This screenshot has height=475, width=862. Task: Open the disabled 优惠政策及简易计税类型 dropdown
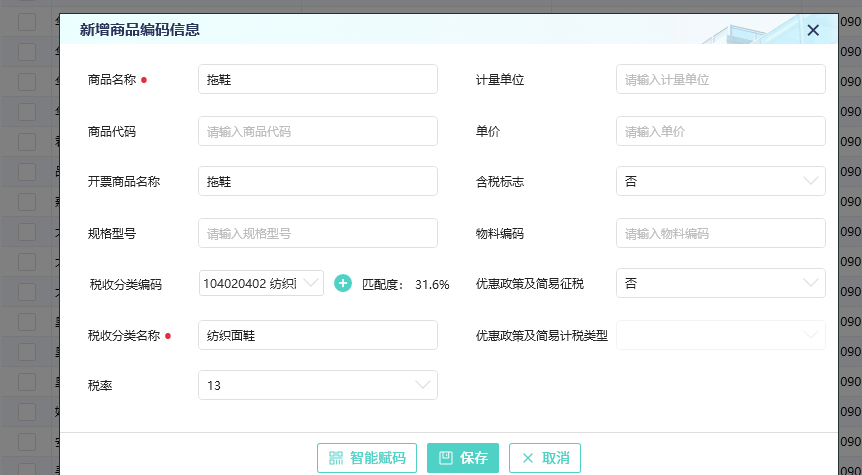click(721, 335)
